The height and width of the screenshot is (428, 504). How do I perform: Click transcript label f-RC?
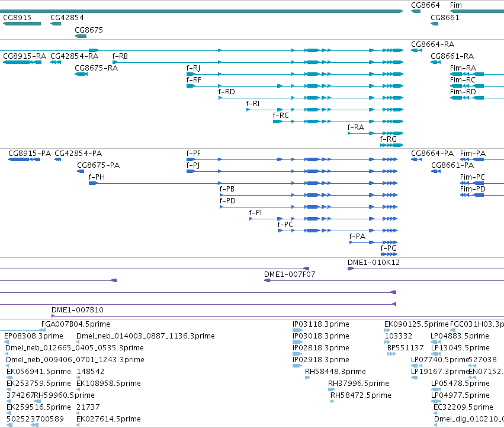[281, 115]
